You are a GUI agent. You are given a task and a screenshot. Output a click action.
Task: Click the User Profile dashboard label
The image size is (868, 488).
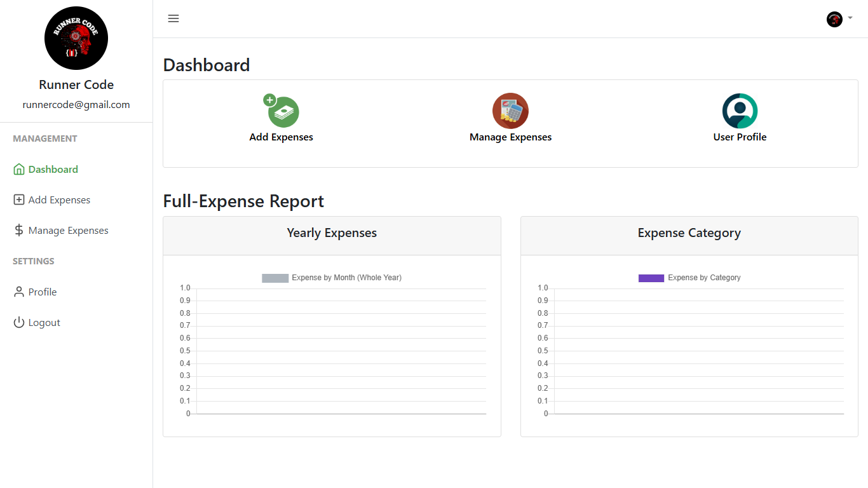(740, 137)
